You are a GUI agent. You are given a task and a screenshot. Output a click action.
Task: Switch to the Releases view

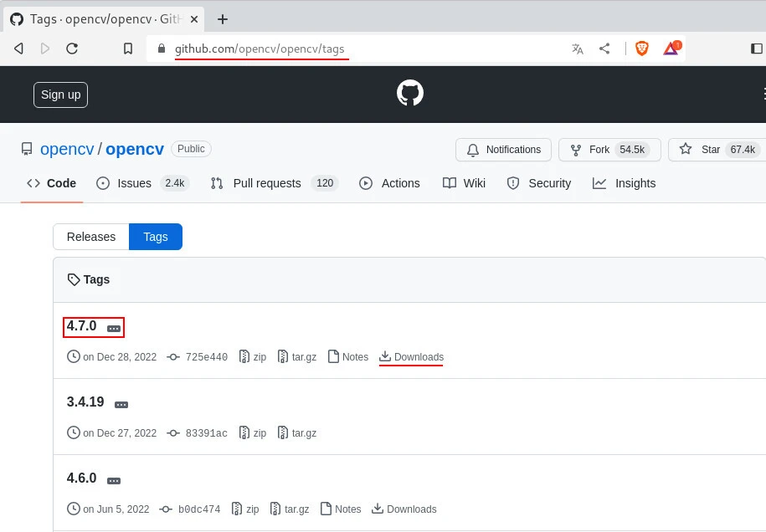(x=90, y=237)
